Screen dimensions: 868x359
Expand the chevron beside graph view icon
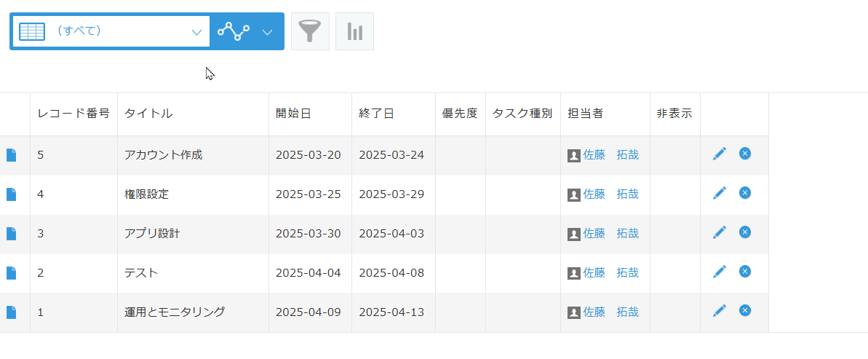click(x=267, y=32)
